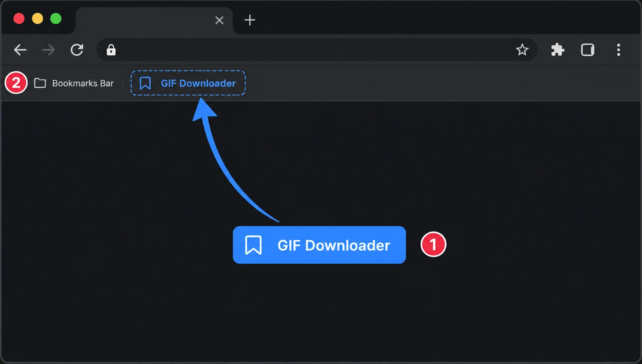The image size is (642, 364).
Task: Bookmark this page with the star
Action: 522,50
